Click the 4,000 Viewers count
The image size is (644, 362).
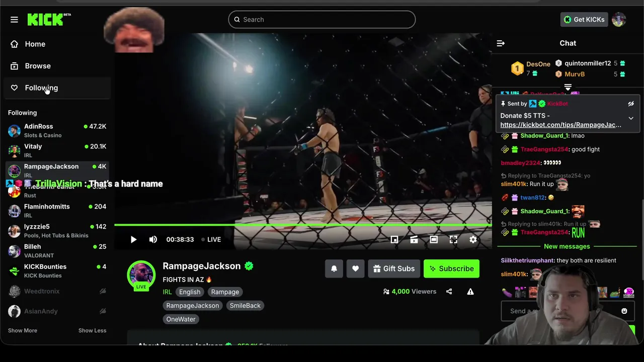(410, 292)
